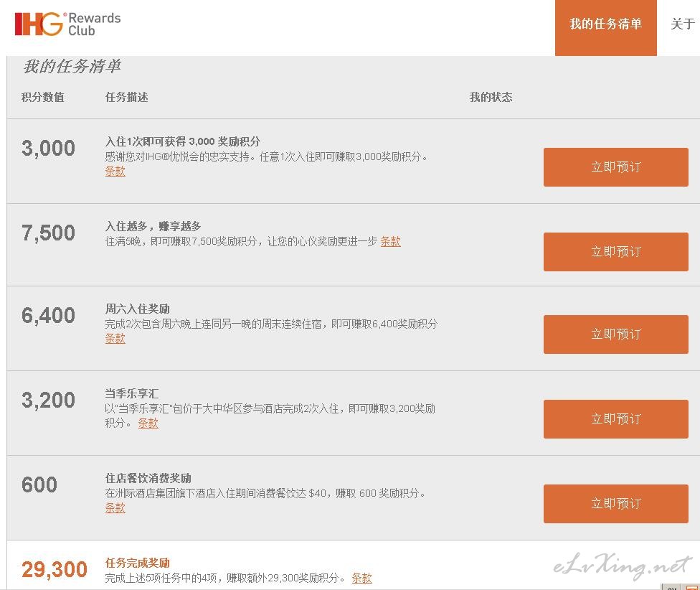The height and width of the screenshot is (590, 700).
Task: Click the 我的状态 column header
Action: click(x=491, y=97)
